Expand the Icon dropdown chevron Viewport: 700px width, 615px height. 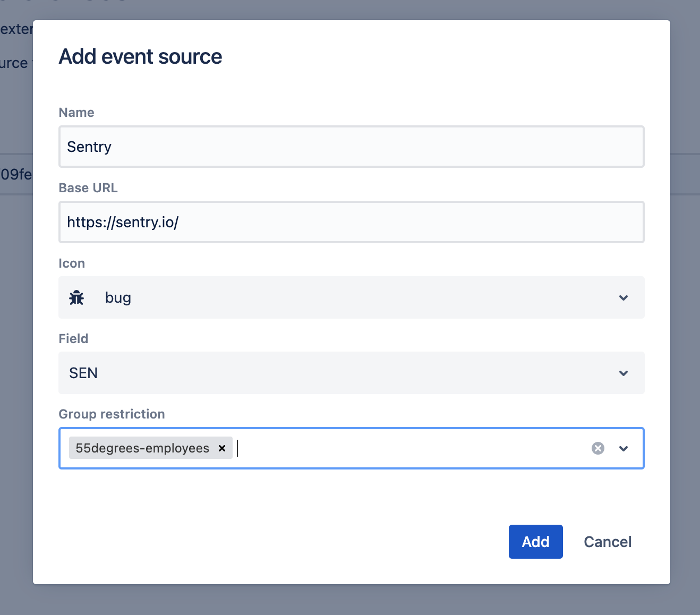(x=624, y=298)
